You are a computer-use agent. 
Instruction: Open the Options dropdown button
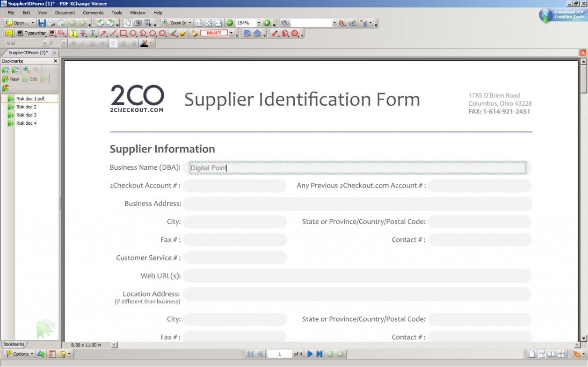19,354
